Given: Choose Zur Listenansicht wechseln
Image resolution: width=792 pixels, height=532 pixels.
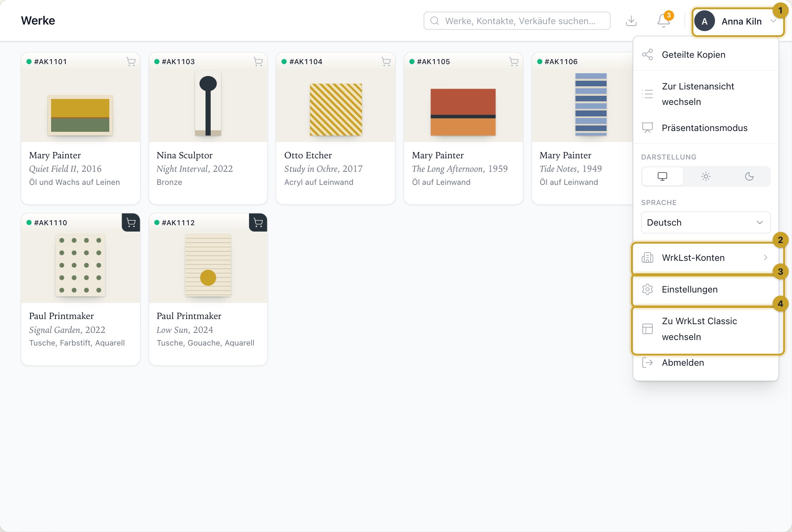Looking at the screenshot, I should point(706,94).
